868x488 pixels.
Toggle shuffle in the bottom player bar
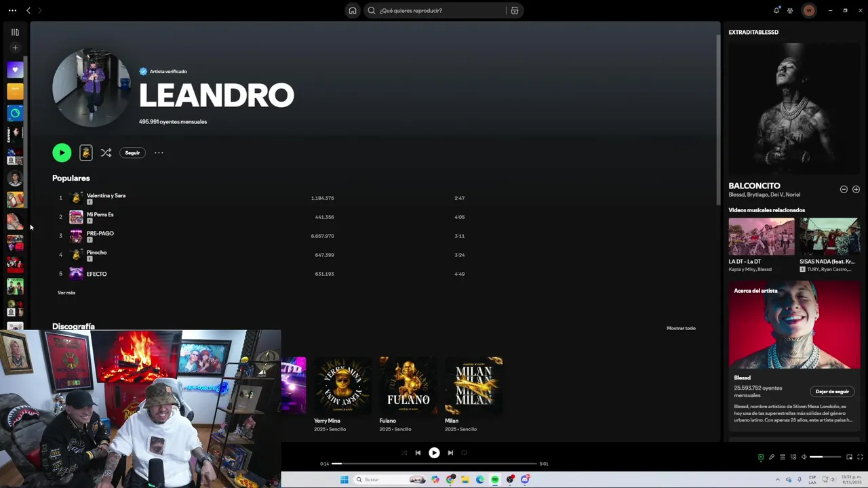[x=404, y=453]
